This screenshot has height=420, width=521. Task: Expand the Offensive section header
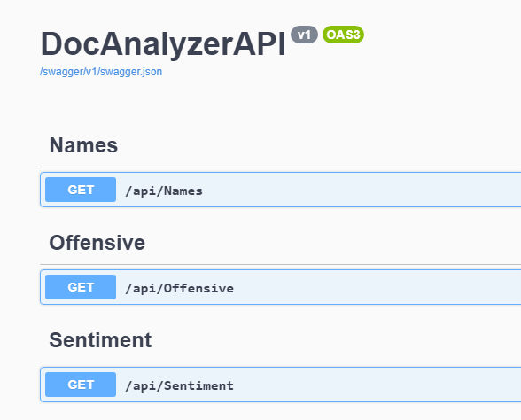(x=97, y=243)
